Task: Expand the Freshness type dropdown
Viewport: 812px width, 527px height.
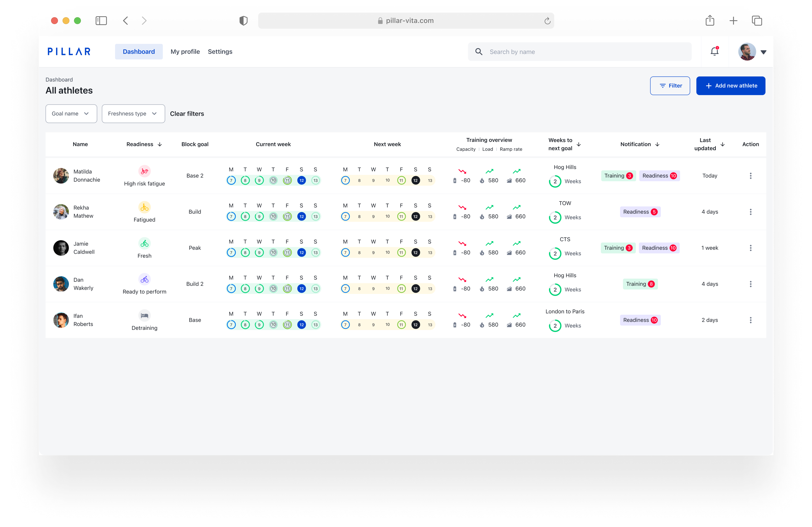Action: pyautogui.click(x=133, y=114)
